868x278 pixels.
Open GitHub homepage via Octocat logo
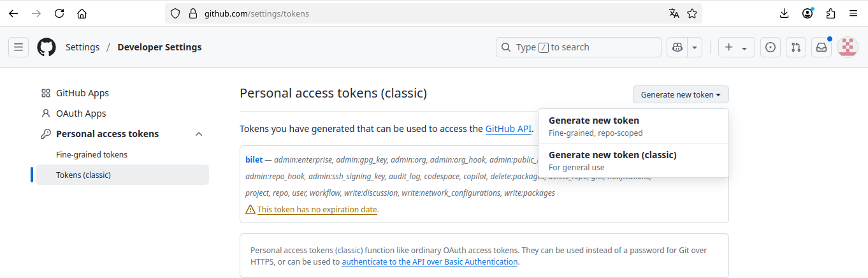(x=47, y=47)
